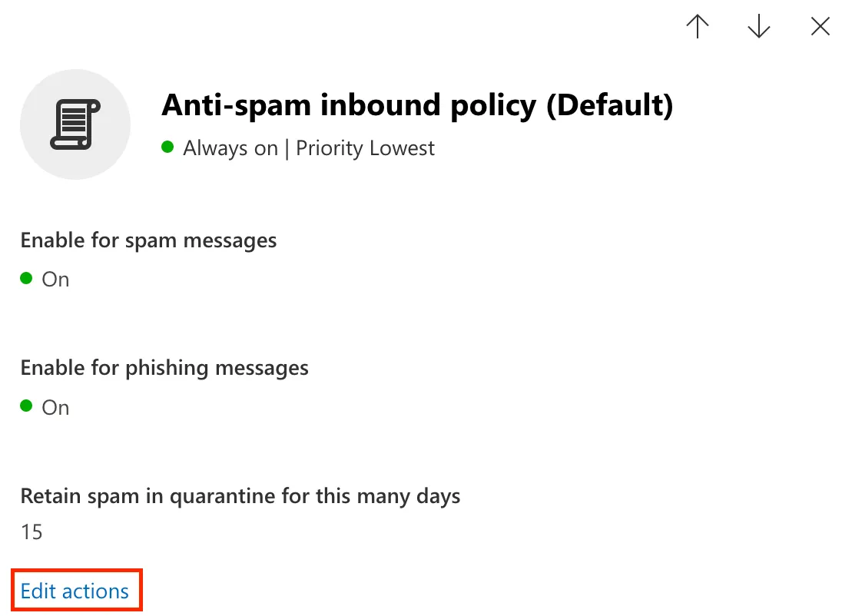
Task: Click the Retain spam in quarantine label
Action: coord(240,496)
